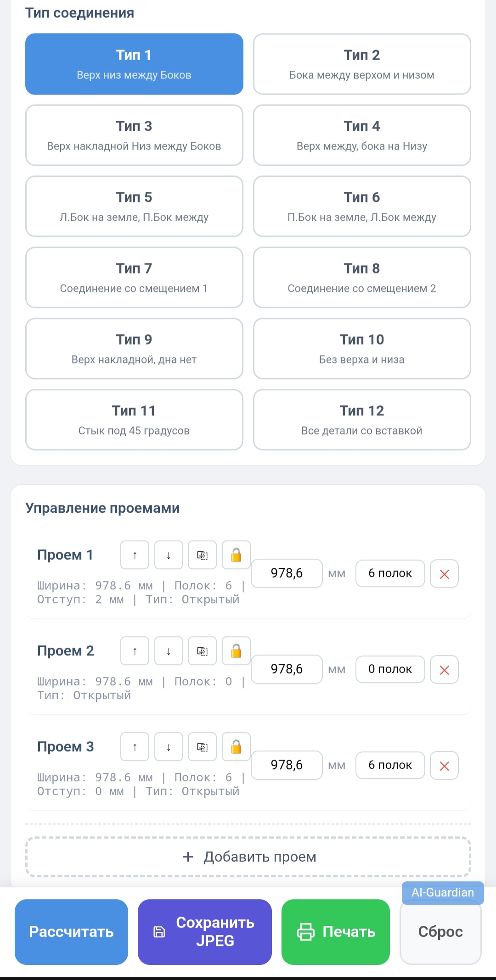The width and height of the screenshot is (496, 980).
Task: Duplicate Проем 3 using copy icon
Action: pos(203,747)
